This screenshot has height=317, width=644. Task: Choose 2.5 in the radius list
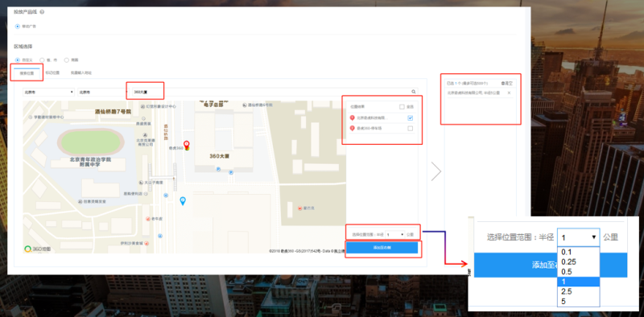click(578, 291)
